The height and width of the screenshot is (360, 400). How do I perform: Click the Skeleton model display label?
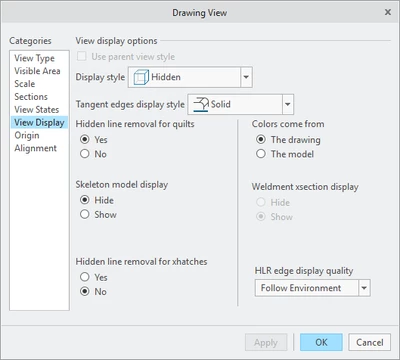point(122,184)
